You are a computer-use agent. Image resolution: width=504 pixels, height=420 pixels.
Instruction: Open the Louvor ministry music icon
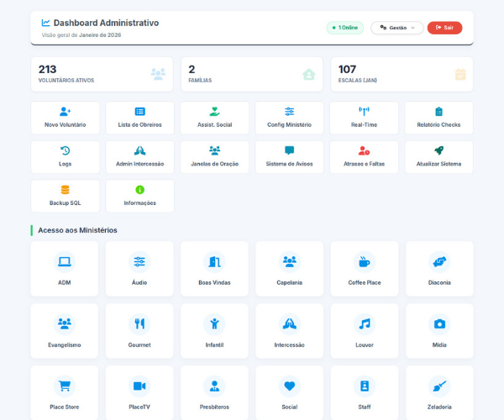coord(365,323)
